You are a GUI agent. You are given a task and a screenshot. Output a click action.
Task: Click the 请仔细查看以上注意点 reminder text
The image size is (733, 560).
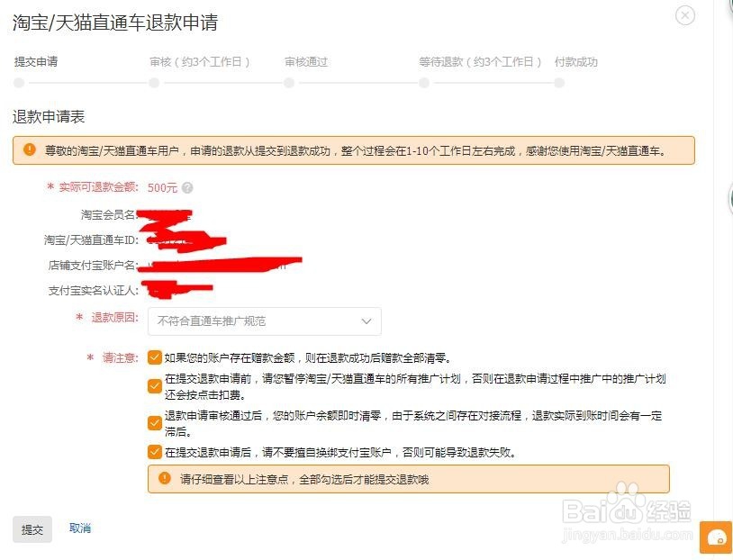[304, 479]
